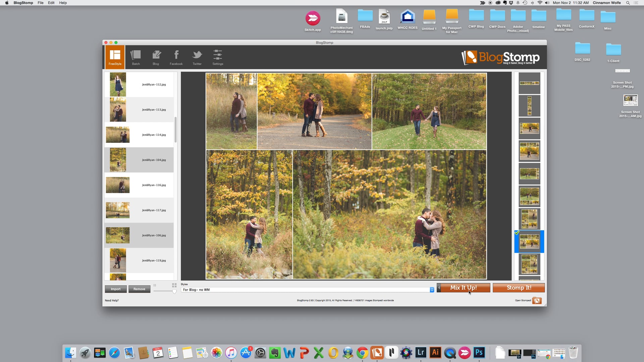Click the Stomp It! button
Image resolution: width=644 pixels, height=362 pixels.
coord(519,288)
